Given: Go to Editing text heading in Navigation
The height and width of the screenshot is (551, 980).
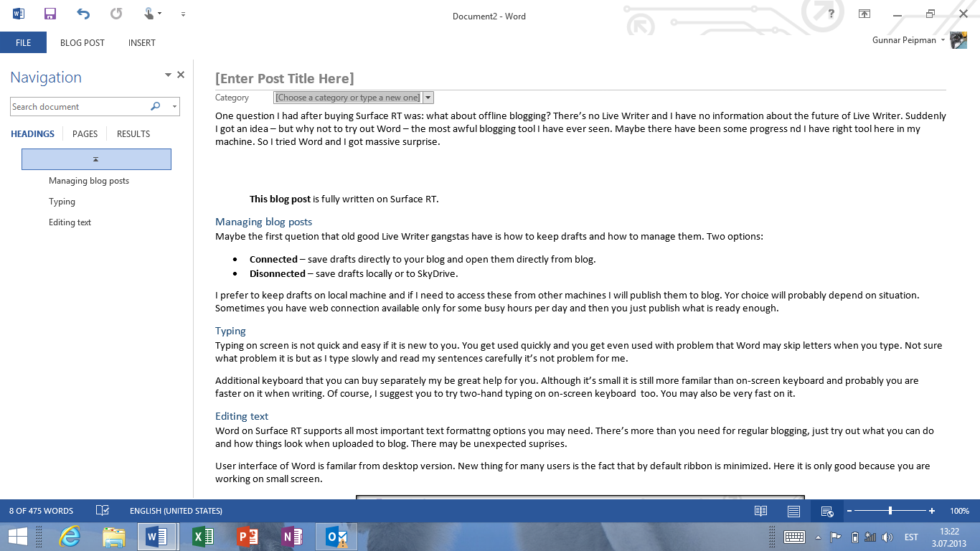Looking at the screenshot, I should tap(70, 222).
